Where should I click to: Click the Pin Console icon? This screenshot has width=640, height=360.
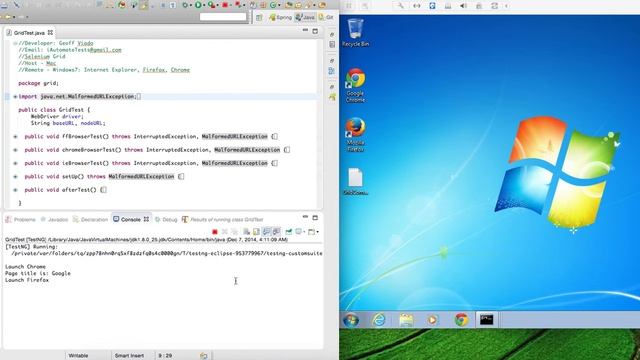click(289, 232)
